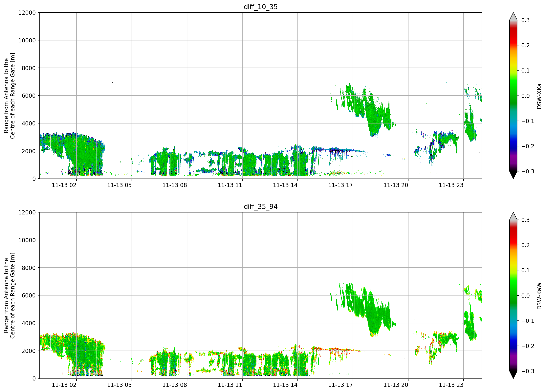Click the '2000' y-tick in diff_35_94 plot

(x=29, y=351)
